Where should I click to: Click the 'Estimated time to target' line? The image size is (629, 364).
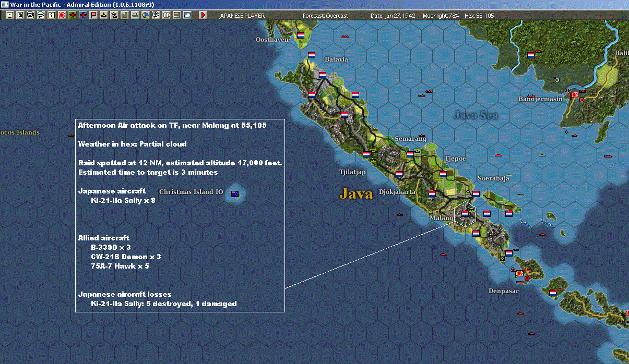(x=148, y=172)
